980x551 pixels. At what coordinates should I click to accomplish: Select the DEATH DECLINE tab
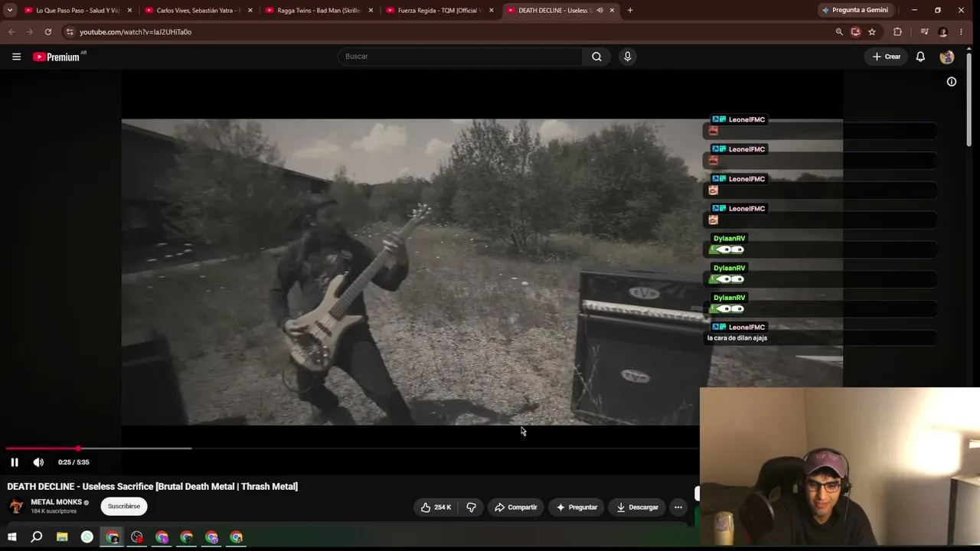(x=560, y=11)
